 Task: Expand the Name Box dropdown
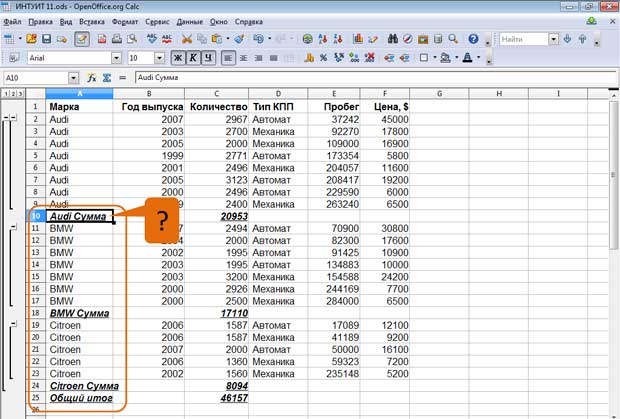click(x=74, y=78)
